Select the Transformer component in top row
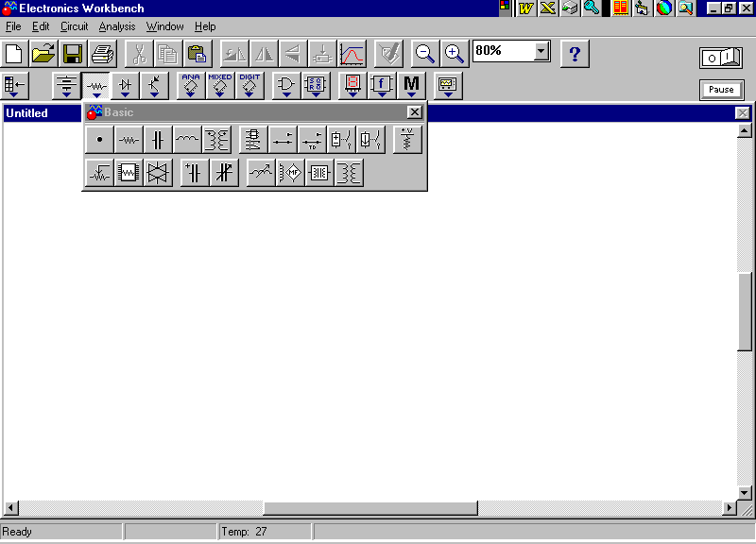This screenshot has height=544, width=756. point(217,140)
